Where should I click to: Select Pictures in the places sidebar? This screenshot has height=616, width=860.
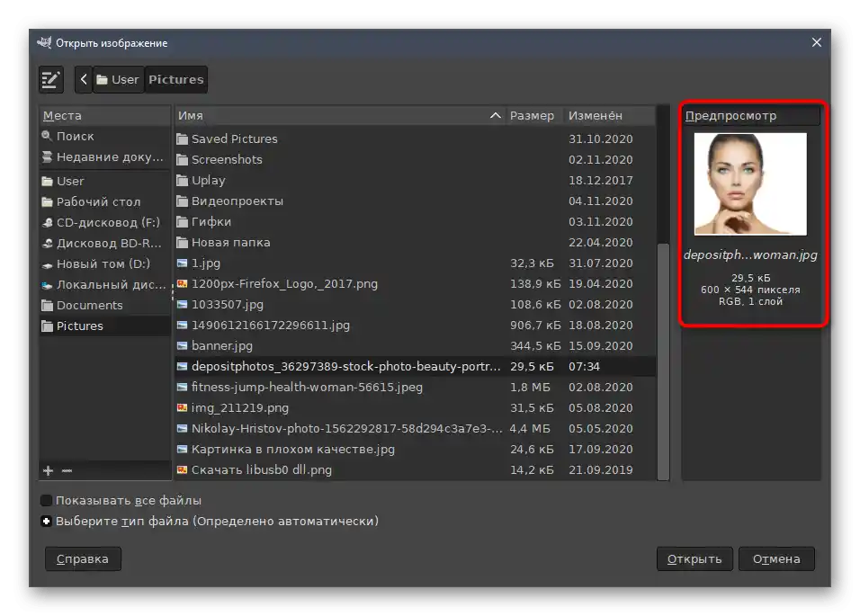[x=104, y=326]
